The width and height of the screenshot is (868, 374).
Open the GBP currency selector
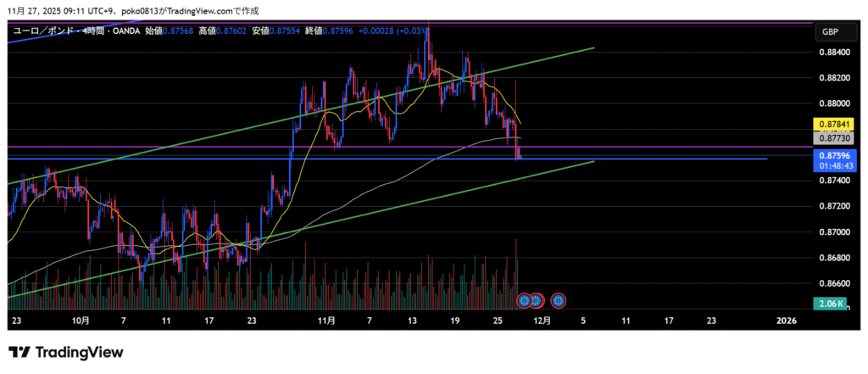tap(829, 32)
